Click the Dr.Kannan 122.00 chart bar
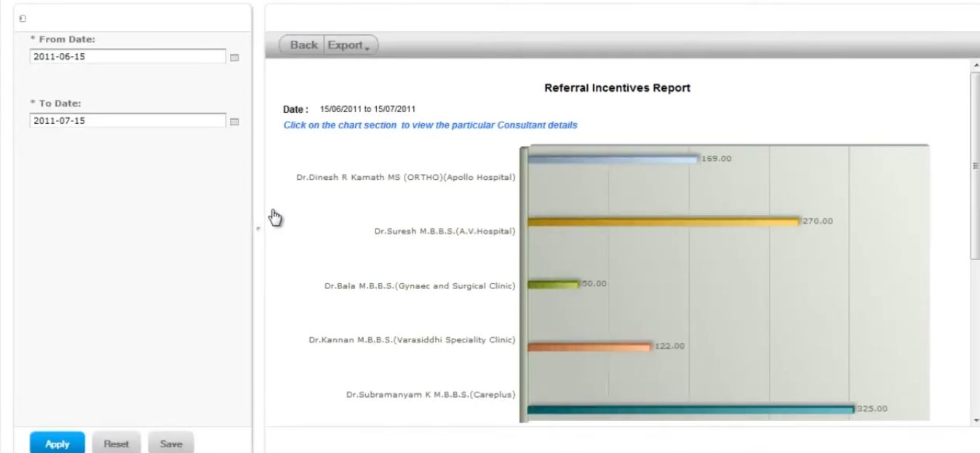Viewport: 980px width, 453px height. (589, 347)
